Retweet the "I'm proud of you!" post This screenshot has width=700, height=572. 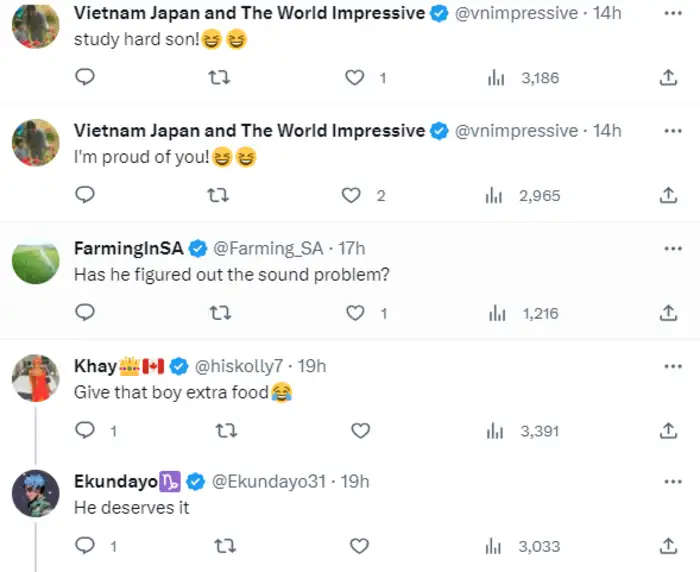tap(220, 196)
